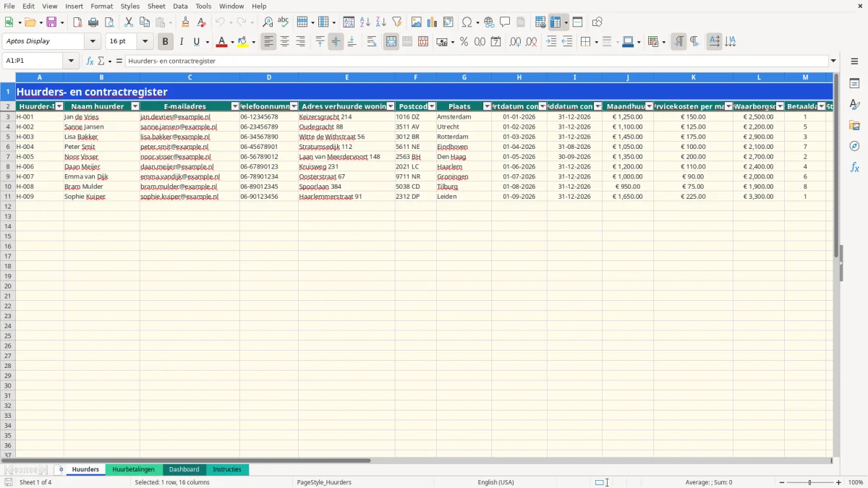Insert Image icon in toolbar

pyautogui.click(x=417, y=22)
